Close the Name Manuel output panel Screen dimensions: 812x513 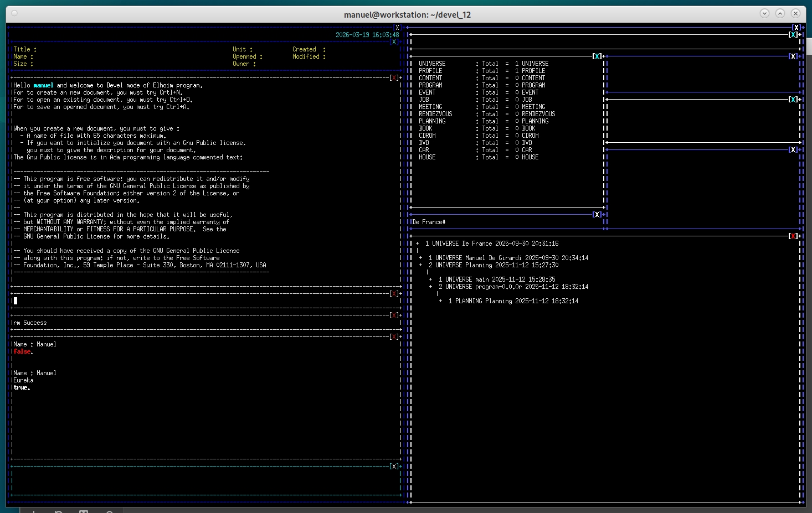(x=394, y=337)
